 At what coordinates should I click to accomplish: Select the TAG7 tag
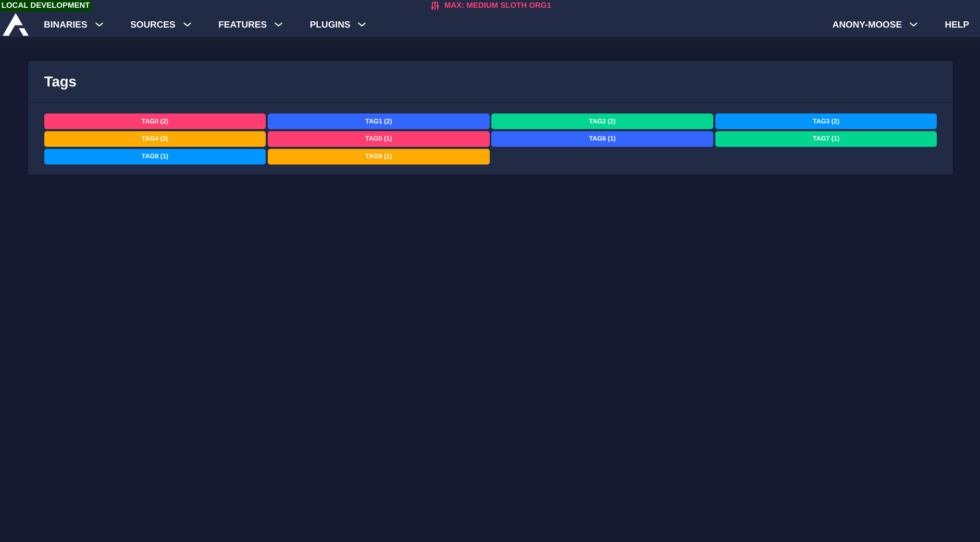click(826, 138)
